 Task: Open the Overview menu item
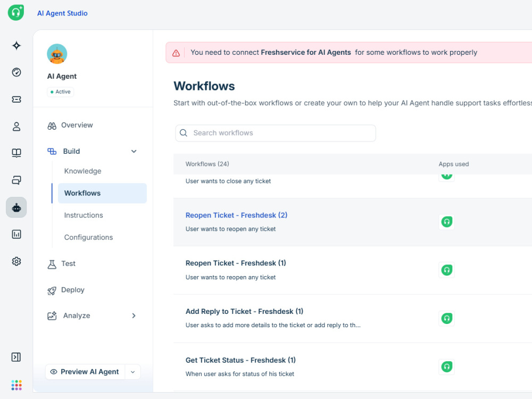(x=77, y=125)
